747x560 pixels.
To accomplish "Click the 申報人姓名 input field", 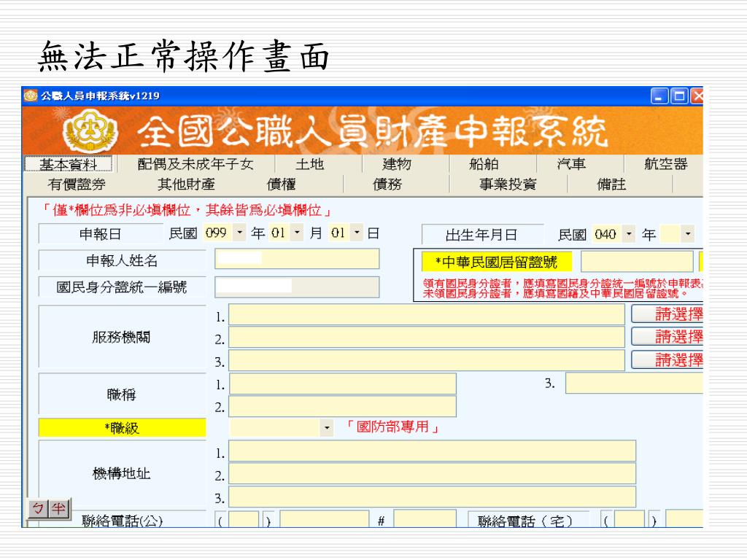I will pos(297,259).
